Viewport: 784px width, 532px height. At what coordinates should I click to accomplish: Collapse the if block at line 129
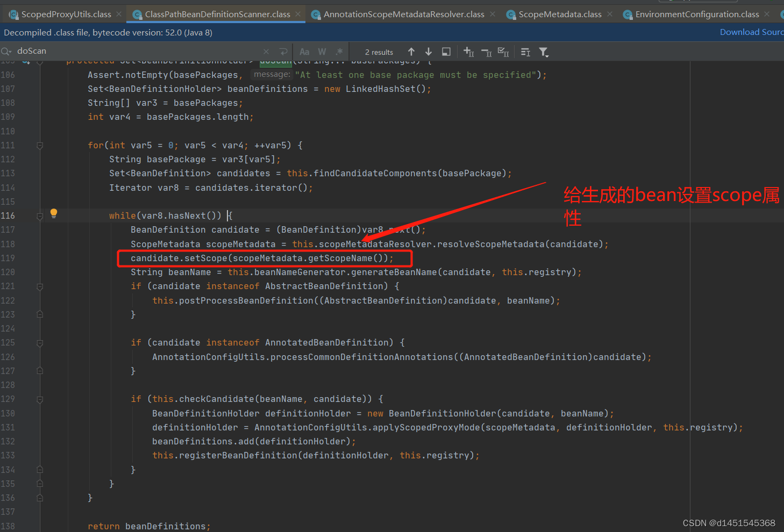(40, 400)
